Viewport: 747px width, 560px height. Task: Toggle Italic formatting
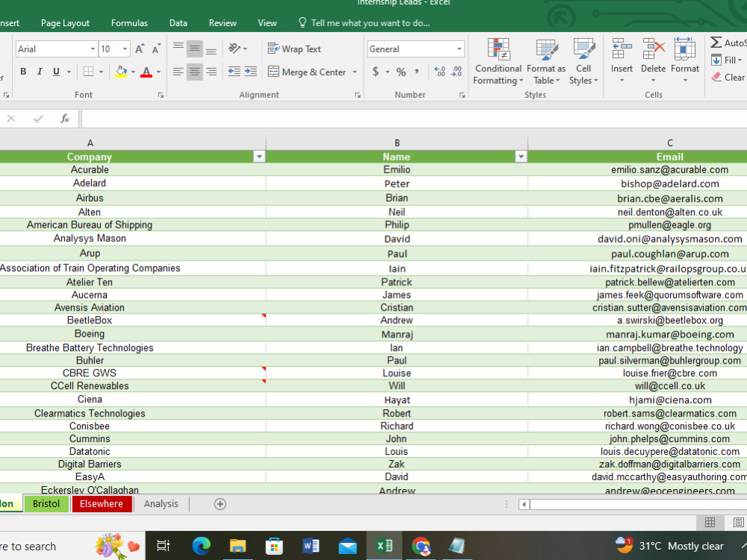(40, 72)
